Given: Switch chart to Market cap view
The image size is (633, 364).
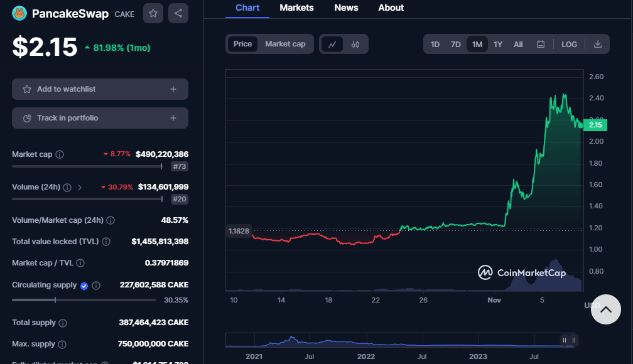Looking at the screenshot, I should [x=285, y=44].
